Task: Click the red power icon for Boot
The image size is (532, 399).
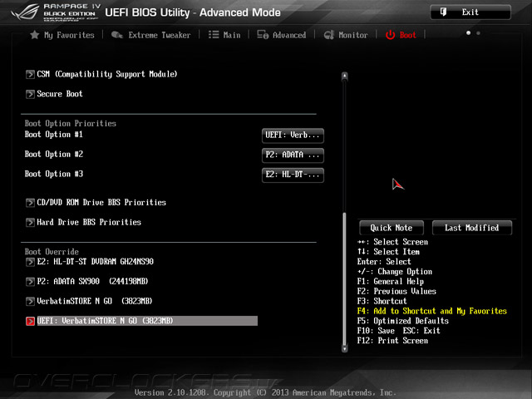Action: 390,35
